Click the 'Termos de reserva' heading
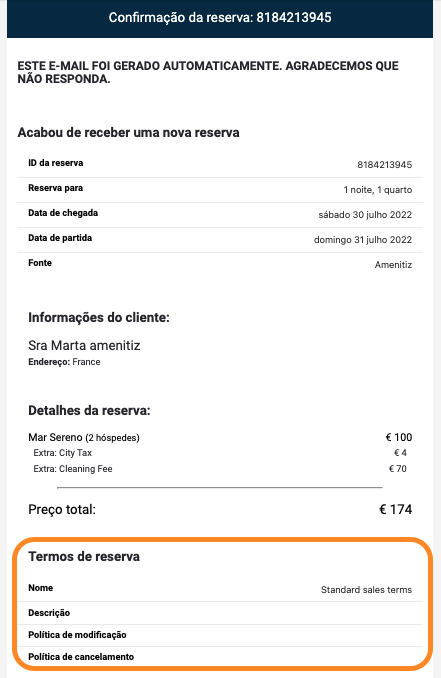This screenshot has width=441, height=678. tap(84, 556)
